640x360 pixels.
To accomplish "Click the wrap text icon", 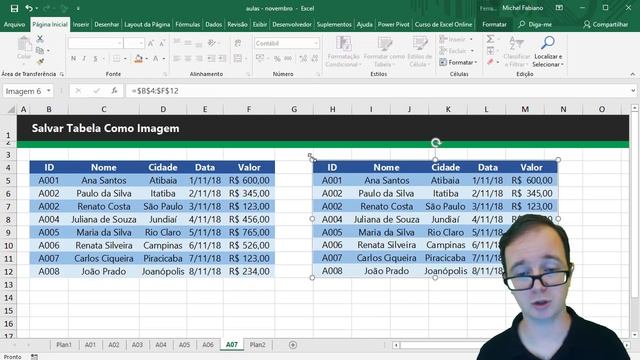I will [x=238, y=43].
